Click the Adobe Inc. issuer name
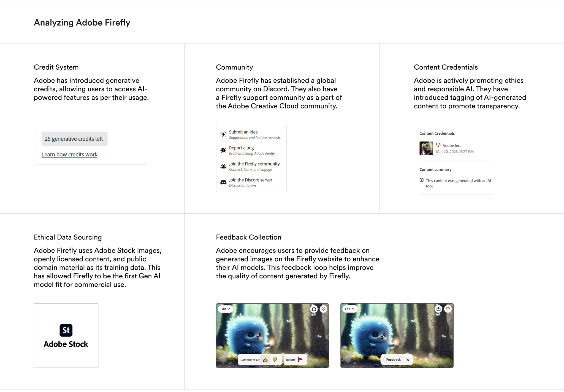The height and width of the screenshot is (392, 564). pyautogui.click(x=452, y=146)
